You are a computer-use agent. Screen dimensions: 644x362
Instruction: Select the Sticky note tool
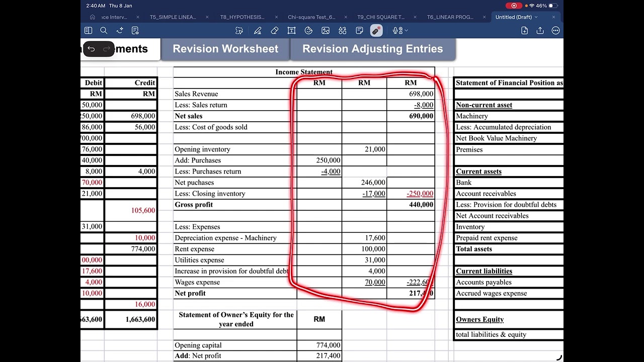[x=359, y=31]
